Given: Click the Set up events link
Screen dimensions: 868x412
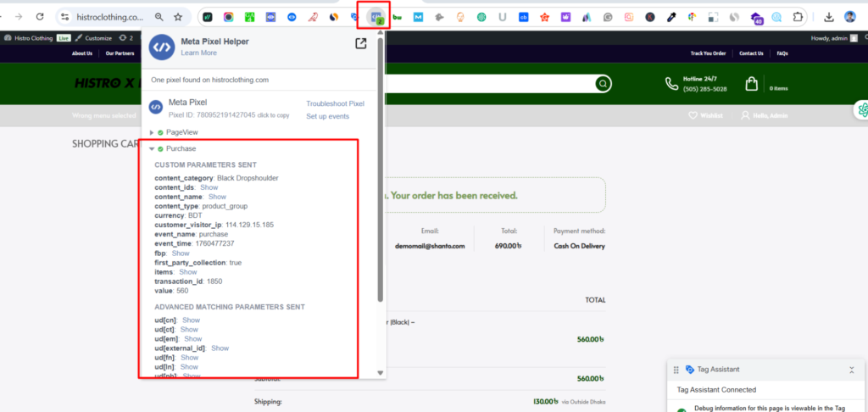Looking at the screenshot, I should pyautogui.click(x=327, y=116).
